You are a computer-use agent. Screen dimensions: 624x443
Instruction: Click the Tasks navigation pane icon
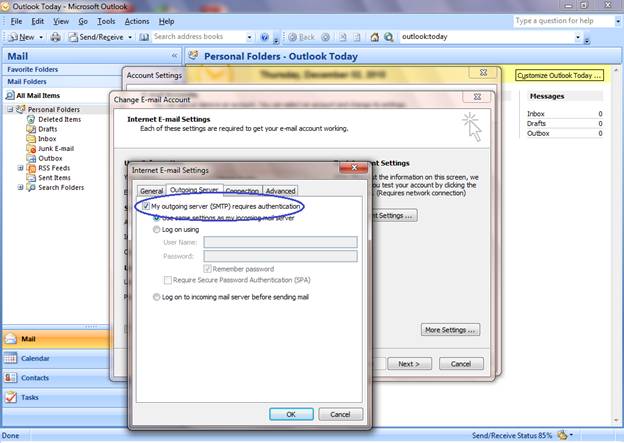click(x=11, y=397)
